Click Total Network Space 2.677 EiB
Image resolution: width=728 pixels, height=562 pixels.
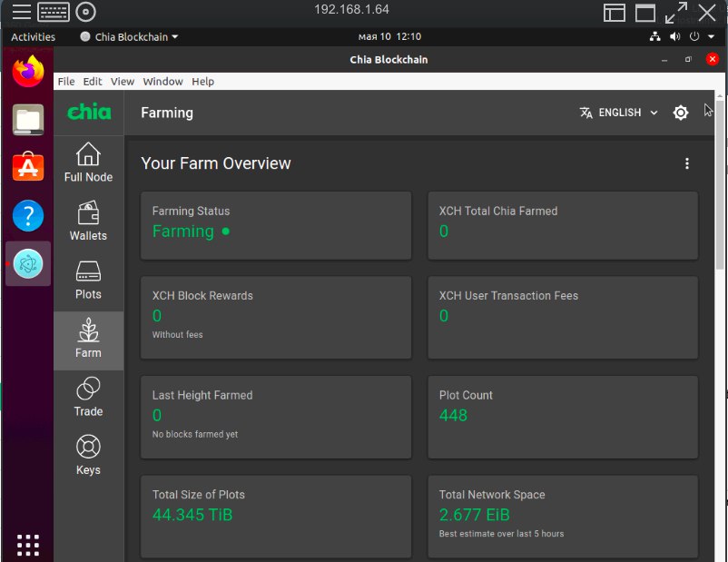click(475, 515)
